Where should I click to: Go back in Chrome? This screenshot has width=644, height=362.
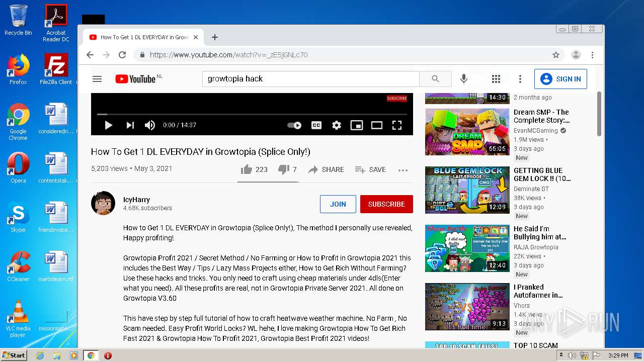90,55
